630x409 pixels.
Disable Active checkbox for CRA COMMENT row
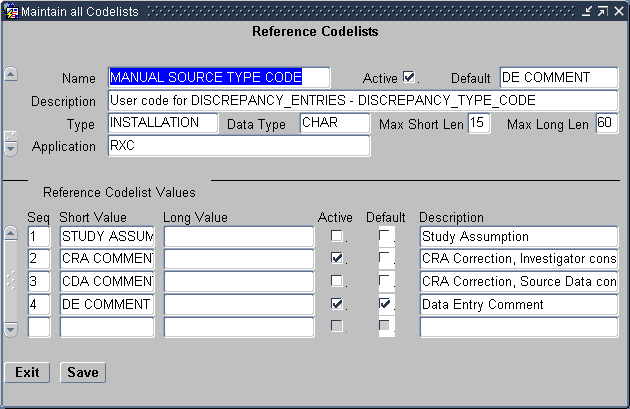tap(337, 259)
